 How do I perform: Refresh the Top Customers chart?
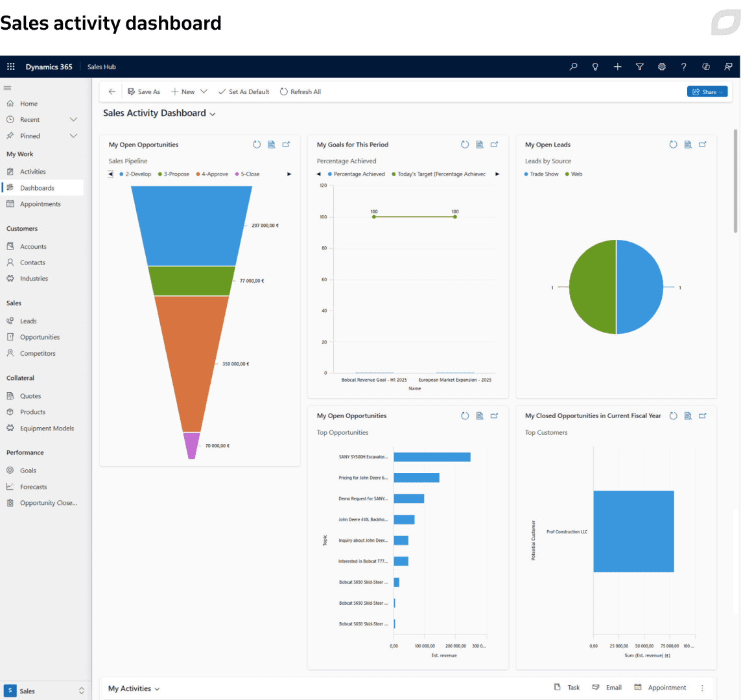coord(674,415)
